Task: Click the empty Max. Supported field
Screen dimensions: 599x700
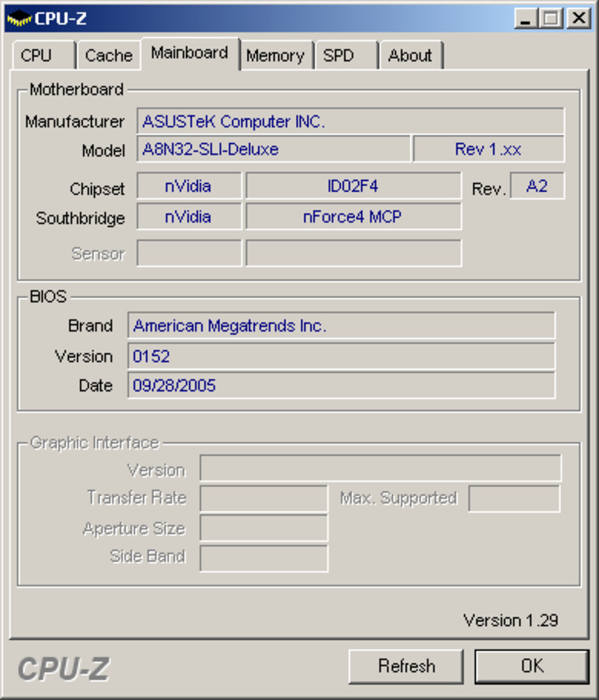Action: click(514, 498)
